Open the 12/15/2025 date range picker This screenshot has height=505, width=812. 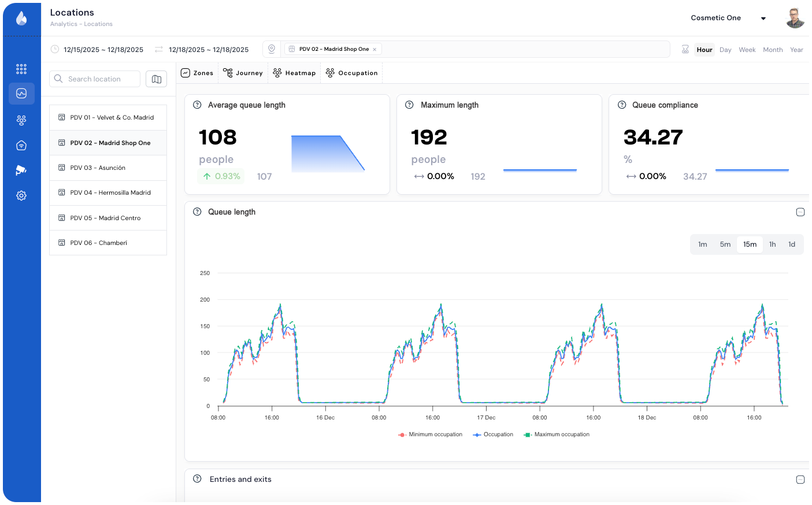103,50
